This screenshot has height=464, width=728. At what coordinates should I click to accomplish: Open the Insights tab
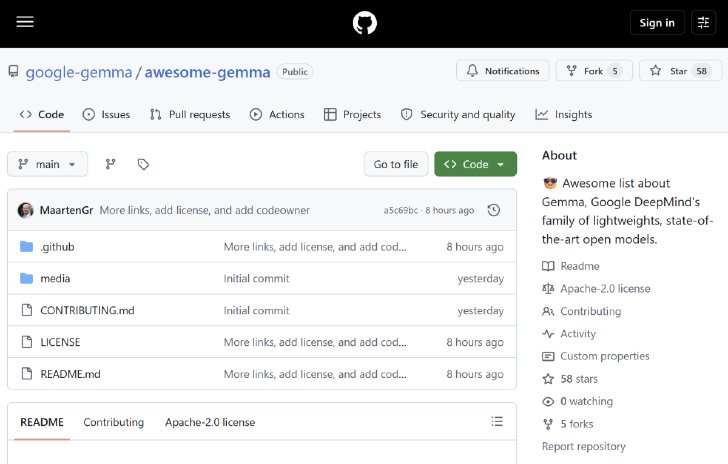[564, 114]
